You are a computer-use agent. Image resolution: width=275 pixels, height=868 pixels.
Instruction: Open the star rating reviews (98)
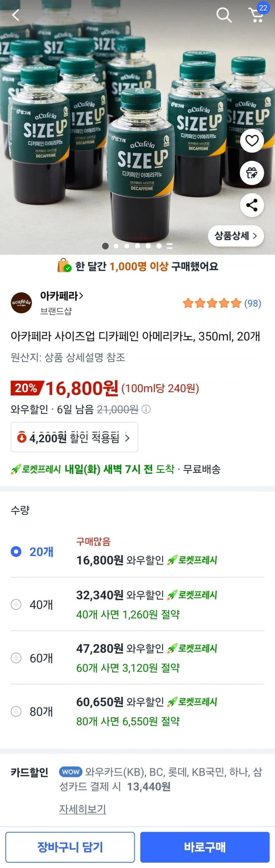pyautogui.click(x=222, y=303)
